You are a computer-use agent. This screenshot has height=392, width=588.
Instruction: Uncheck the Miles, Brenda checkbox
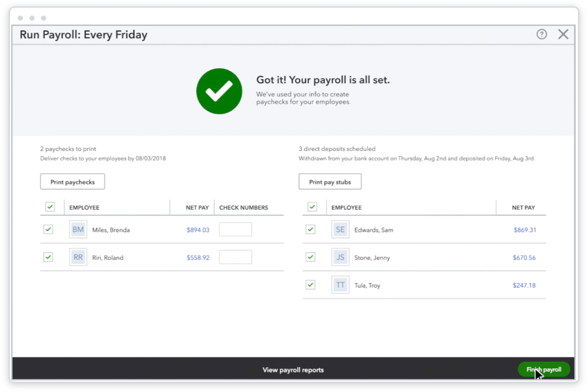(x=48, y=230)
